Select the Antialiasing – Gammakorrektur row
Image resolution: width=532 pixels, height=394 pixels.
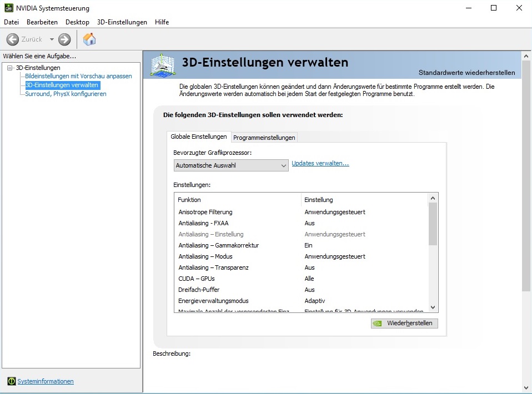coord(302,245)
